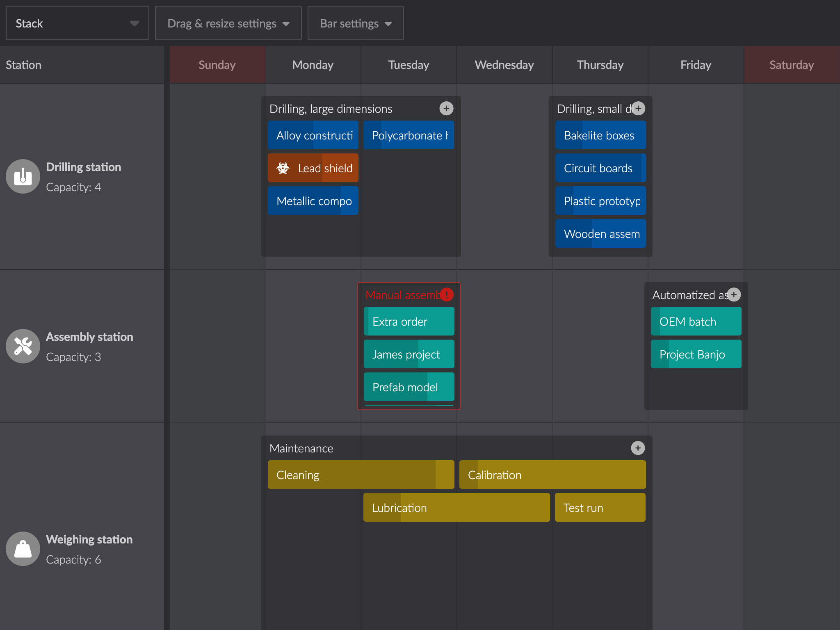Click the Sunday column header
Screen dimensions: 840x630
(x=217, y=64)
